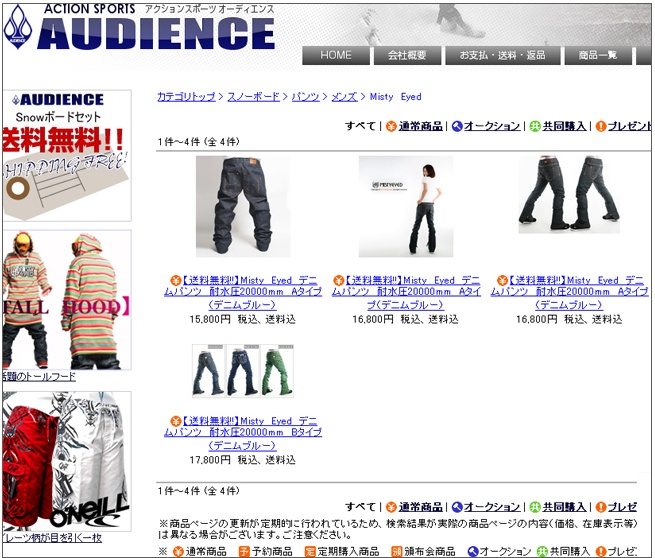The image size is (655, 558).
Task: Click legend 予約商品 icon
Action: (244, 551)
